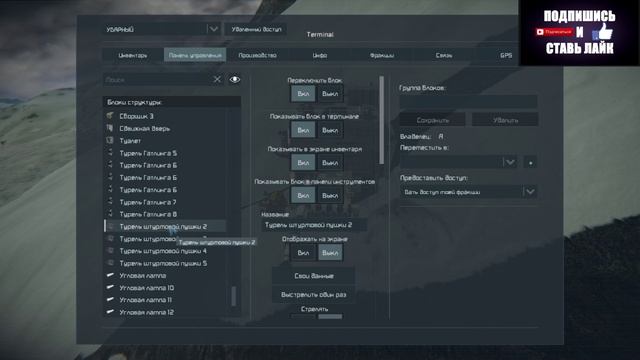Click the block list scrollbar
Image resolution: width=640 pixels, height=360 pixels.
point(233,296)
